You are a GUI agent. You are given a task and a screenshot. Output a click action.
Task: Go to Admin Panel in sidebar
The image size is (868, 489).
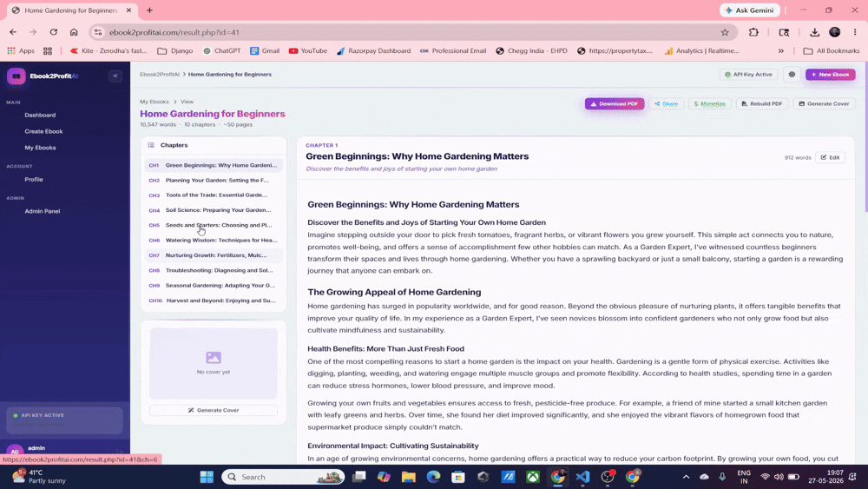click(42, 211)
